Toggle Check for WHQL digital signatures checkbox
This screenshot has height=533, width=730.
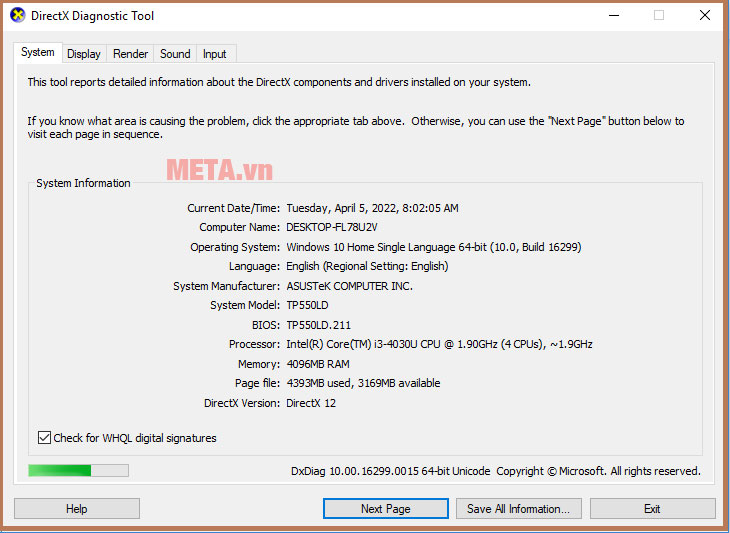(x=44, y=438)
